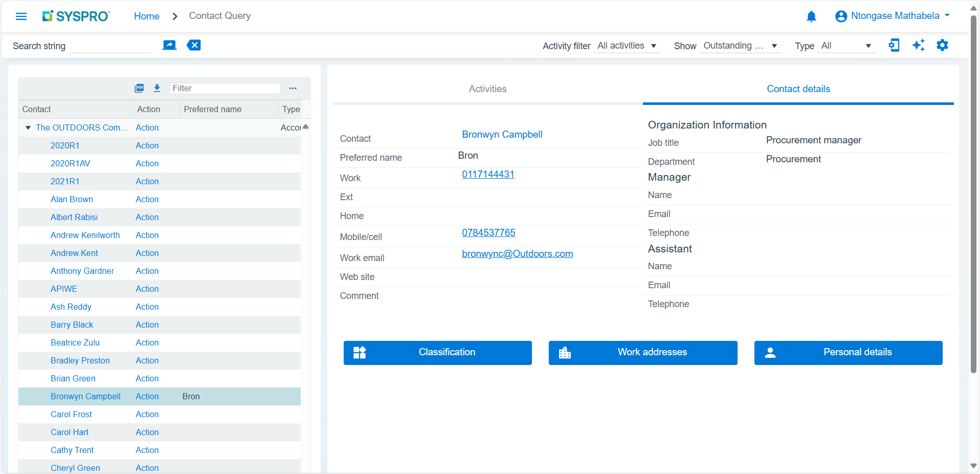Screen dimensions: 980x474
Task: Collapse The OUTDOORS Company tree node
Action: (x=28, y=127)
